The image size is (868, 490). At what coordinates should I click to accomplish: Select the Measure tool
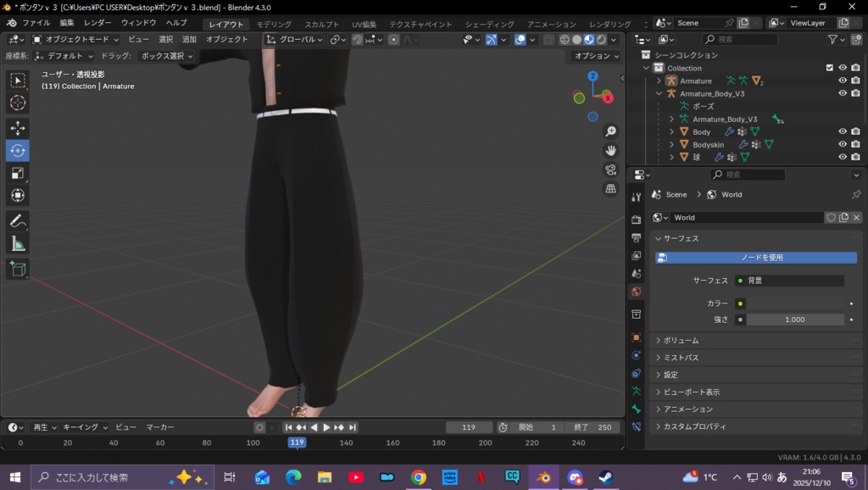click(17, 244)
